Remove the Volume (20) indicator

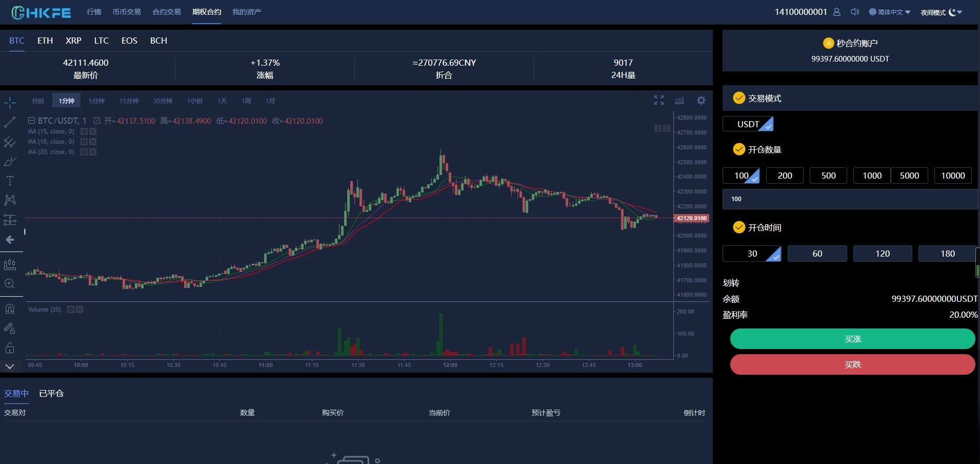[79, 309]
